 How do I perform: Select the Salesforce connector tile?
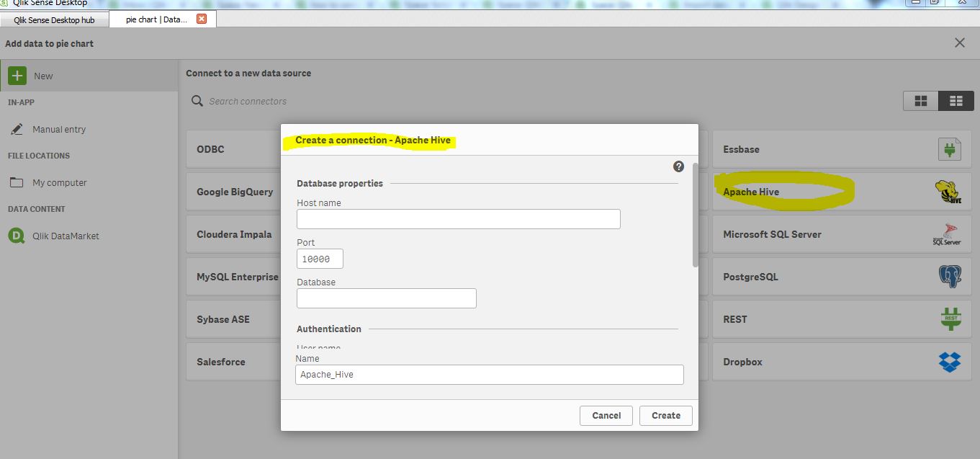(x=233, y=362)
